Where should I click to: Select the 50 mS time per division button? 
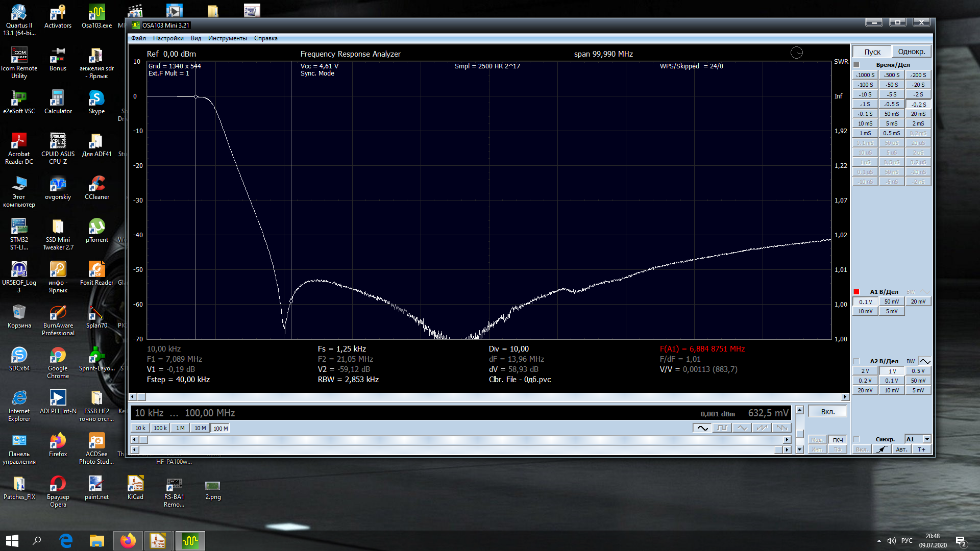tap(891, 114)
